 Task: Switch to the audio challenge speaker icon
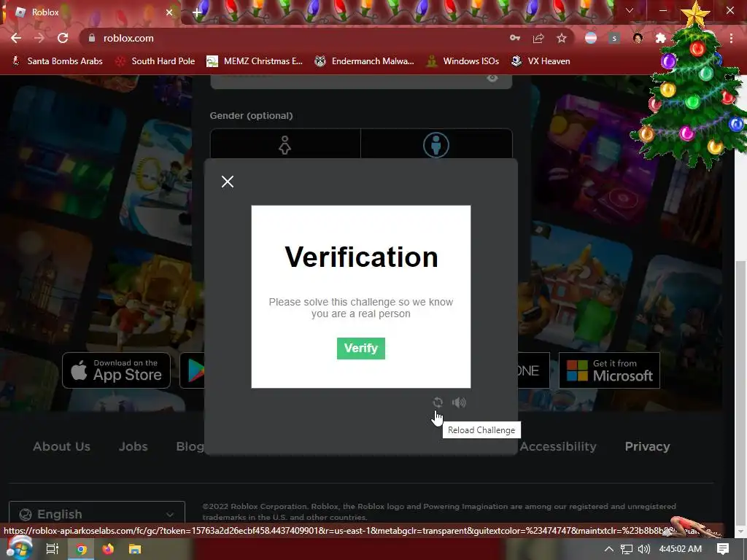[459, 402]
